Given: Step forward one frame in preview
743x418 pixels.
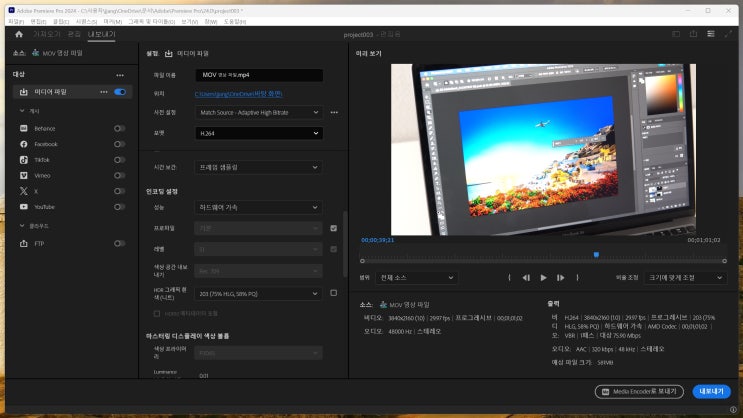Looking at the screenshot, I should (x=560, y=277).
